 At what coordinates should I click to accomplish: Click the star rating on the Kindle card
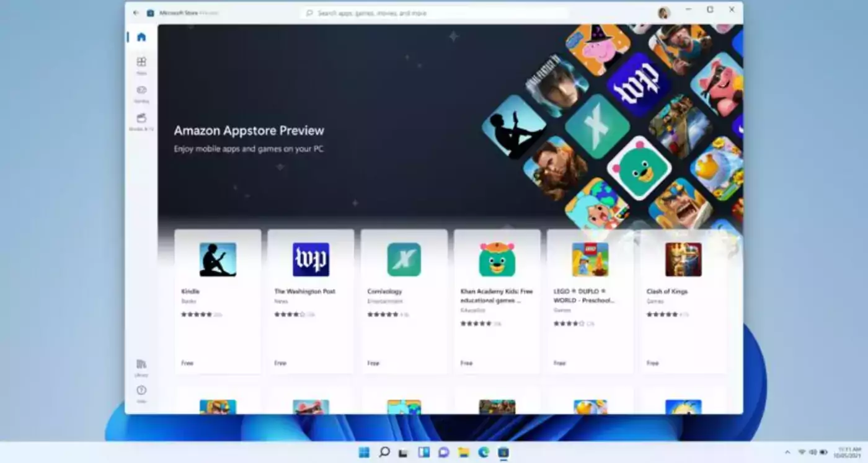[x=197, y=314]
